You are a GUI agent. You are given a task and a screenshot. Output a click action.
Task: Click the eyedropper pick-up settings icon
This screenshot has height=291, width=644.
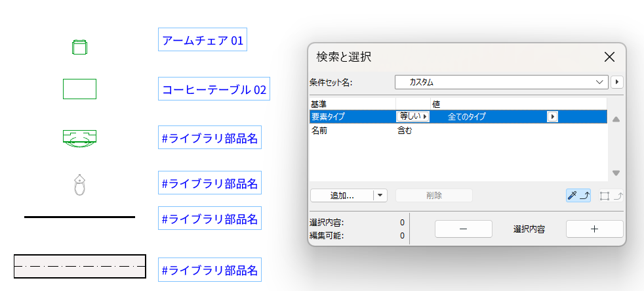578,196
